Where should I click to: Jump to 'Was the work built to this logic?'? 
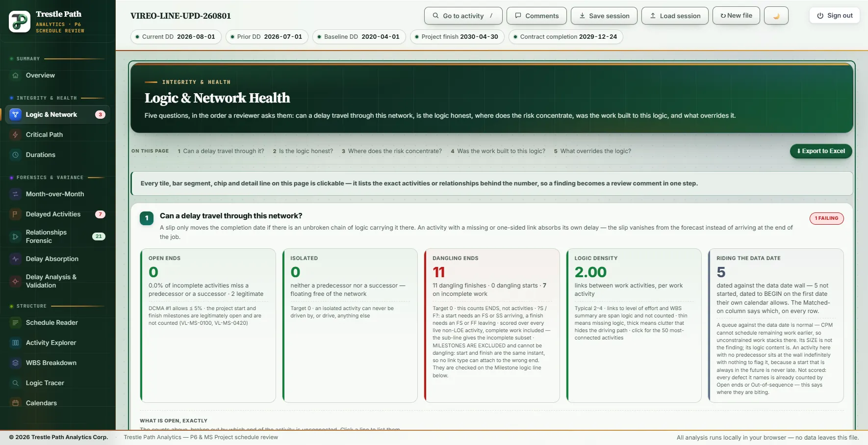(498, 151)
